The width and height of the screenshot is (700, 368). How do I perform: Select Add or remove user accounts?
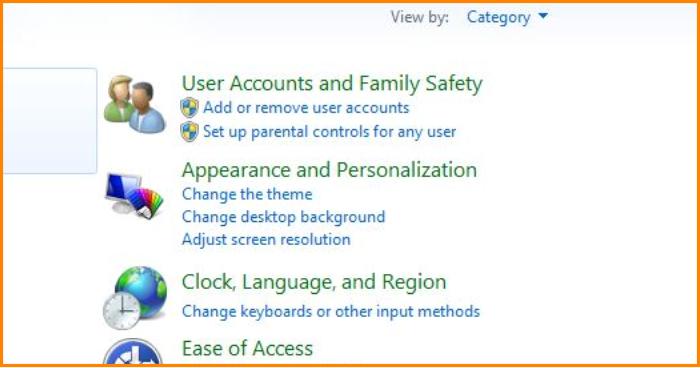(x=306, y=108)
